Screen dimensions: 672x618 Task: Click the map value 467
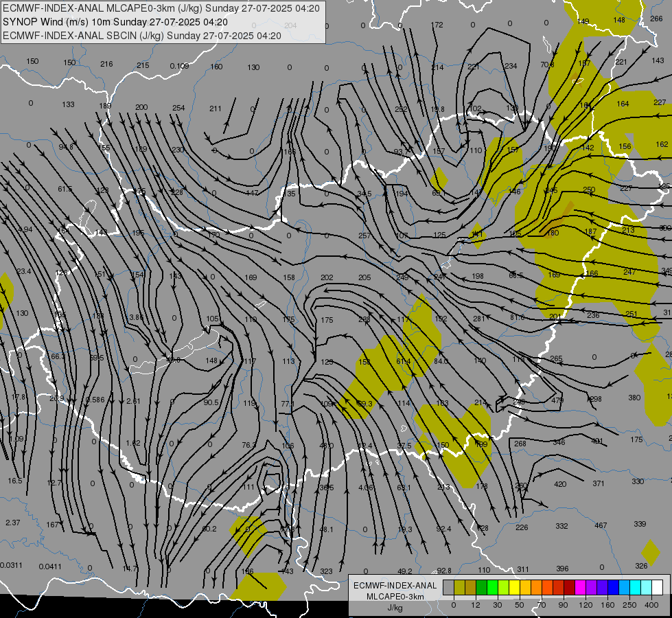[x=601, y=525]
